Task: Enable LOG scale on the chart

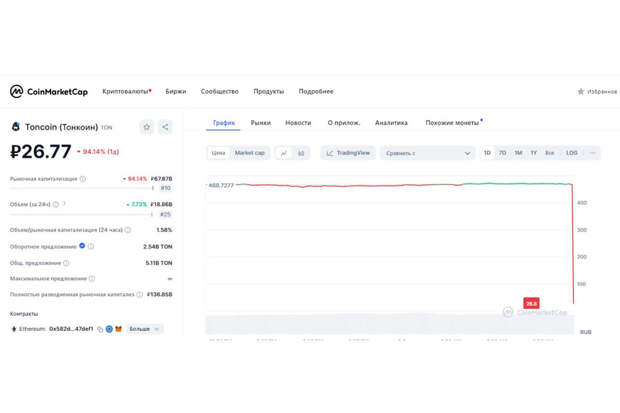Action: (x=571, y=153)
